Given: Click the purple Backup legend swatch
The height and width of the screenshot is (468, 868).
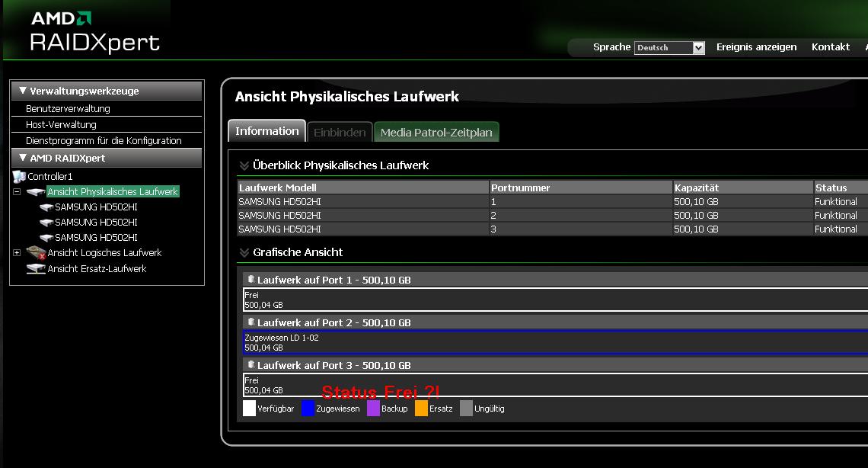Looking at the screenshot, I should 373,409.
